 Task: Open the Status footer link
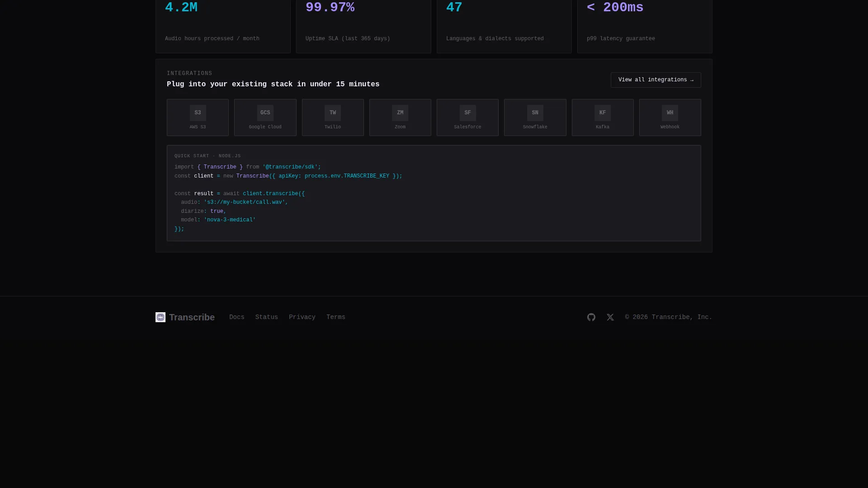point(267,317)
